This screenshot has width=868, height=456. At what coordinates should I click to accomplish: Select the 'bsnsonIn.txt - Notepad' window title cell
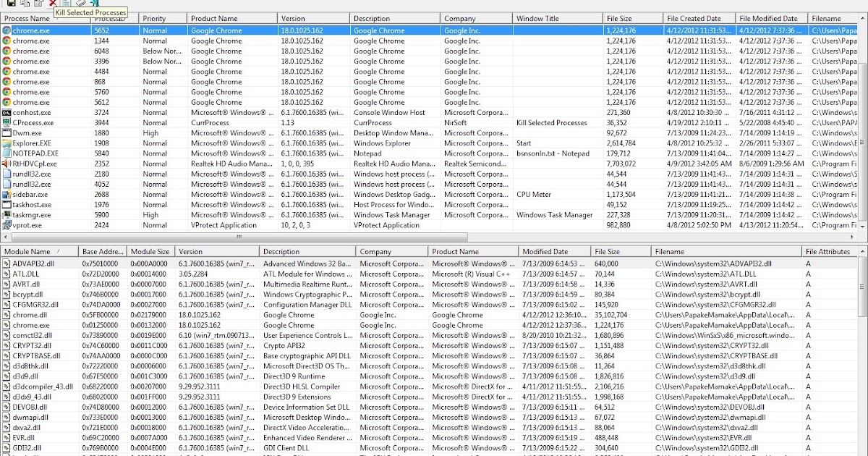click(x=558, y=153)
